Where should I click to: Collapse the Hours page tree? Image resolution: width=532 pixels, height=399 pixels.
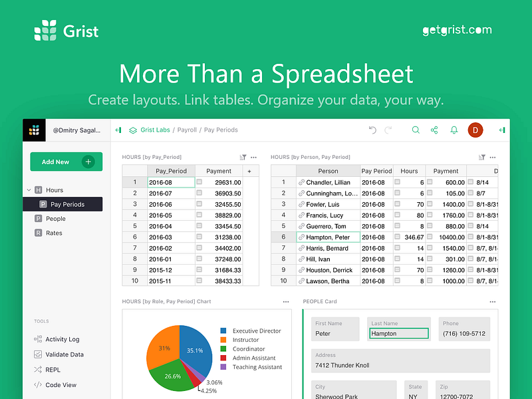(x=29, y=190)
